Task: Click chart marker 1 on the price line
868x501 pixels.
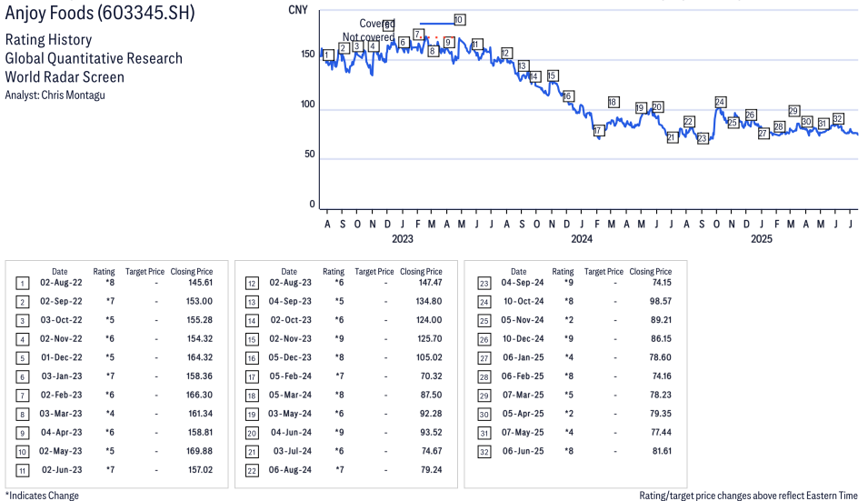Action: click(328, 55)
